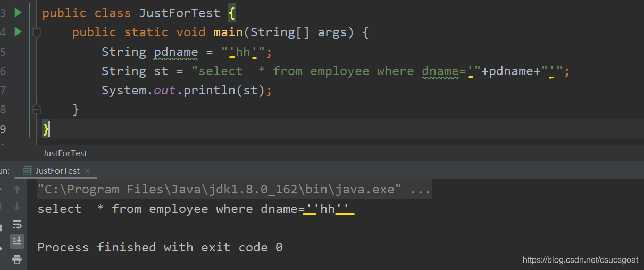
Task: Click the JustForTest class name in the code
Action: click(179, 13)
